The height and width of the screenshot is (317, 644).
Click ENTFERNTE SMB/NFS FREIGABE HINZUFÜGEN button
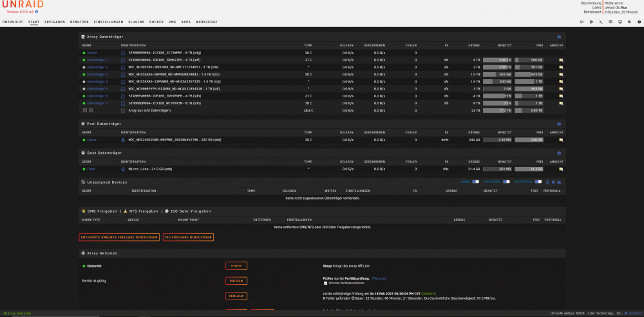(x=119, y=237)
